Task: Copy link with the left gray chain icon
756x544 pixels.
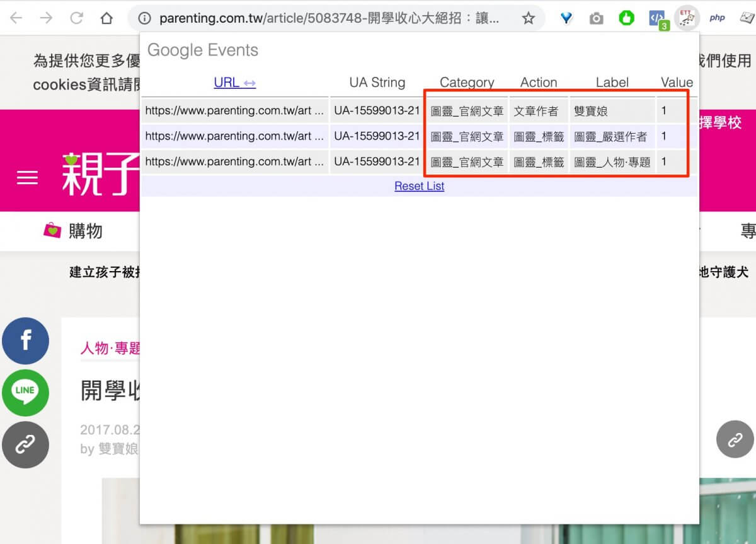Action: (x=25, y=444)
